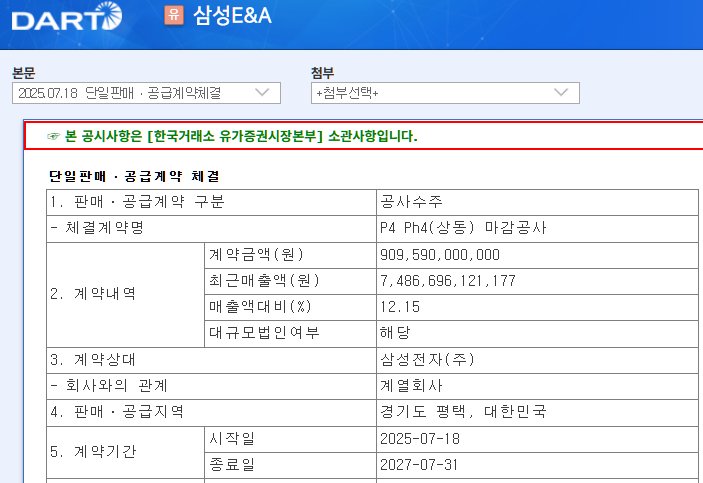
Task: Click the 종료일 label
Action: tap(232, 465)
